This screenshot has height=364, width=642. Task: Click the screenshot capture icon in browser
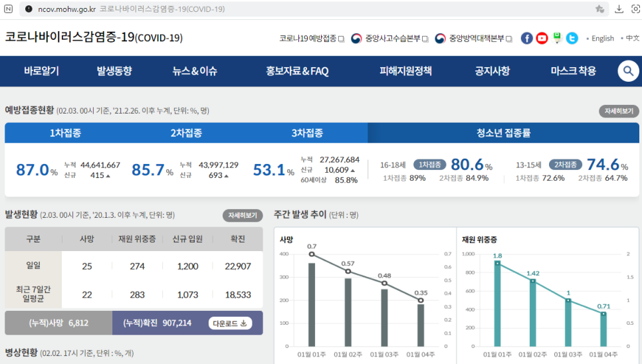point(636,9)
